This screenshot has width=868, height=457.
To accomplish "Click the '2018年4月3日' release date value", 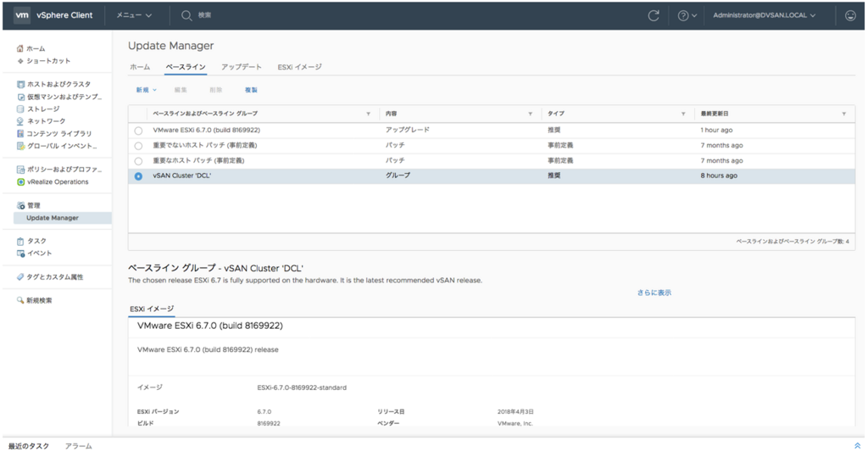I will point(515,412).
